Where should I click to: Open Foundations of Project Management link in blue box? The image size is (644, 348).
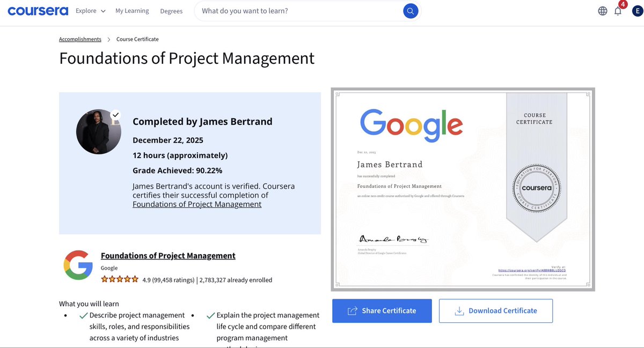[197, 204]
